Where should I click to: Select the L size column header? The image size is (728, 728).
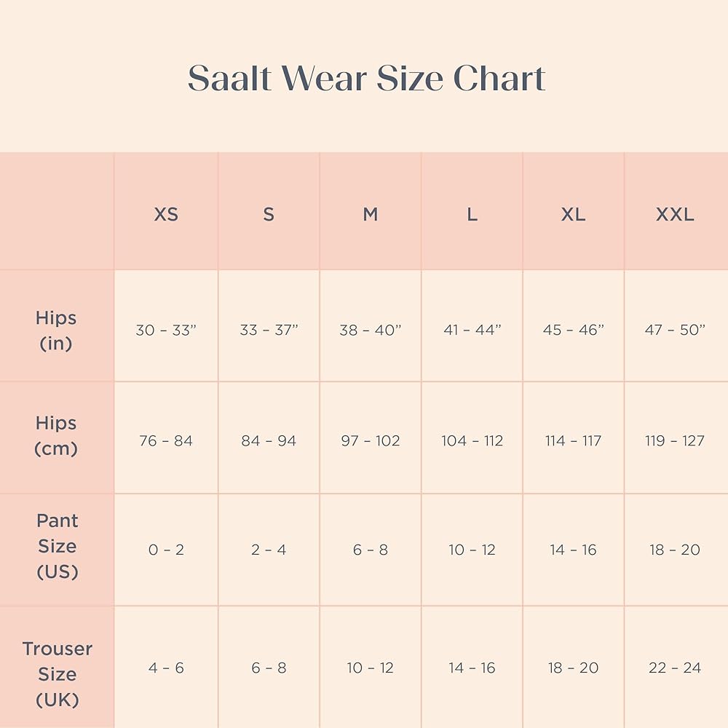pyautogui.click(x=472, y=215)
